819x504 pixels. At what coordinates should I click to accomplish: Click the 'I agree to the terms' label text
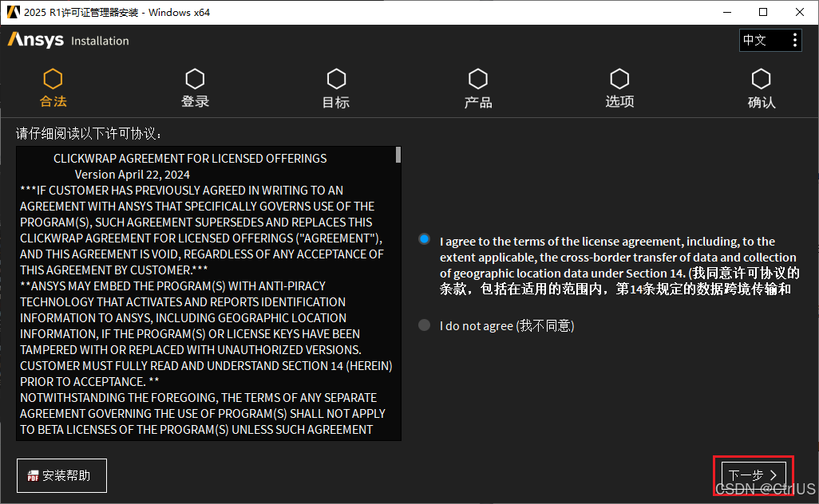pos(619,265)
